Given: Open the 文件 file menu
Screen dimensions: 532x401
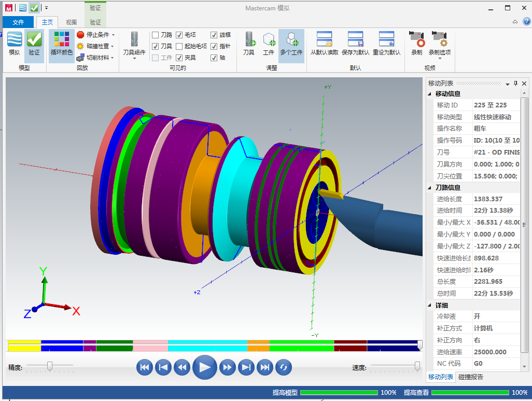Looking at the screenshot, I should (x=18, y=22).
